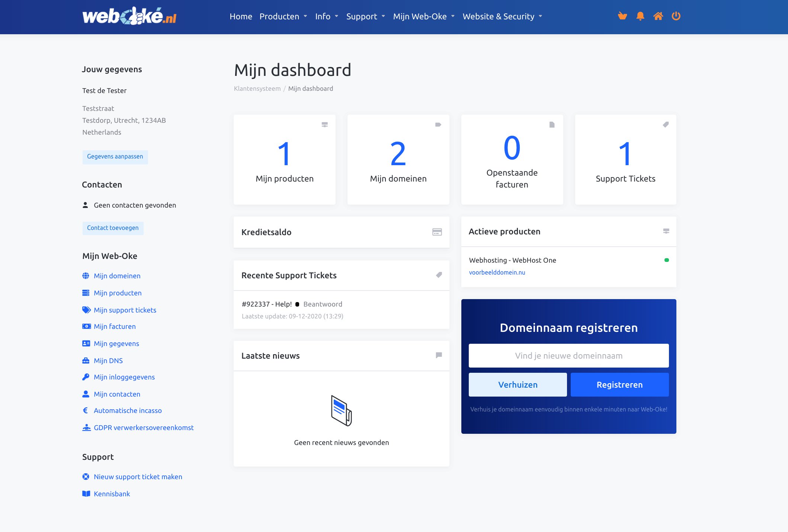
Task: Click the Recente Support Tickets tag icon
Action: pos(439,275)
